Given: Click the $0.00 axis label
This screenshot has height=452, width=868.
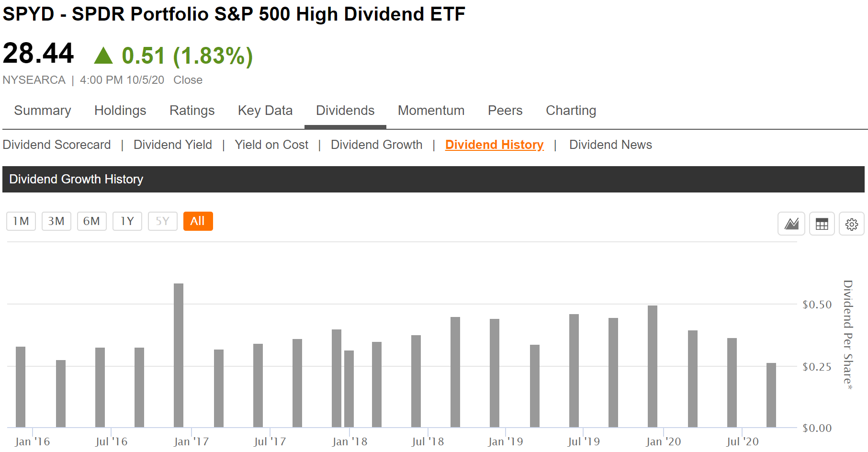Looking at the screenshot, I should click(x=817, y=428).
